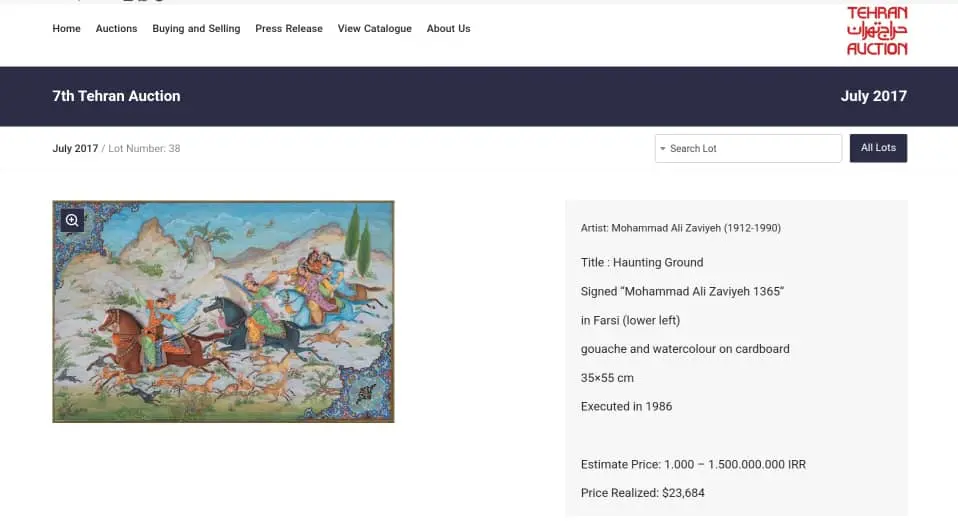The width and height of the screenshot is (958, 521).
Task: Click the gouache and watercolour on cardboard text
Action: tap(685, 349)
